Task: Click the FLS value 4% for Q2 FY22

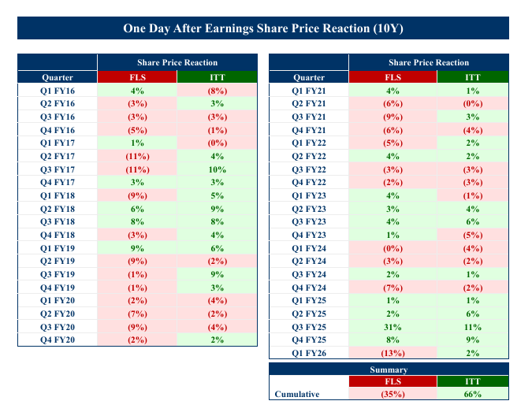Action: 393,156
